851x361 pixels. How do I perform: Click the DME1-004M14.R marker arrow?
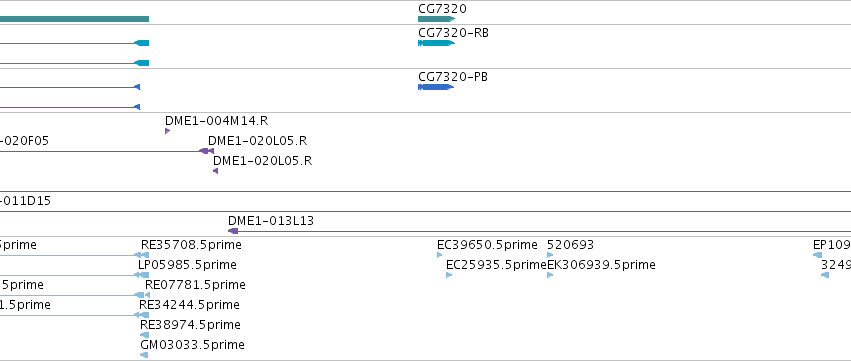coord(168,131)
